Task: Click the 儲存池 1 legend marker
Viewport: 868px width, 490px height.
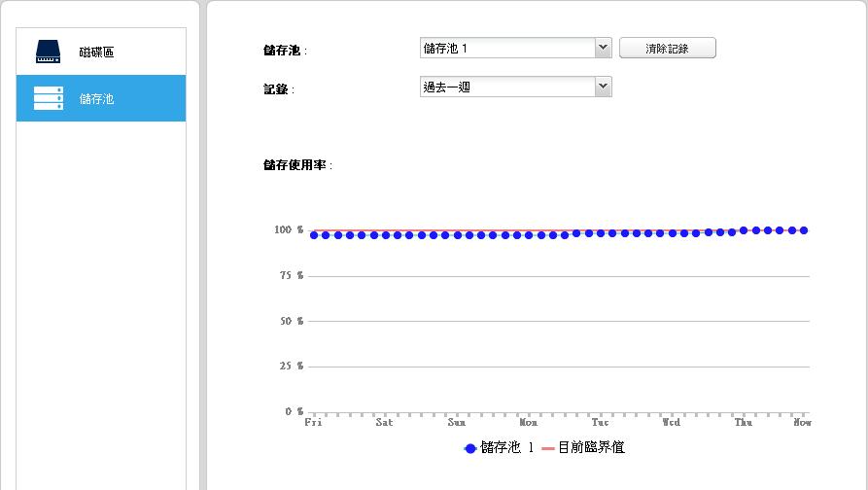Action: [470, 448]
